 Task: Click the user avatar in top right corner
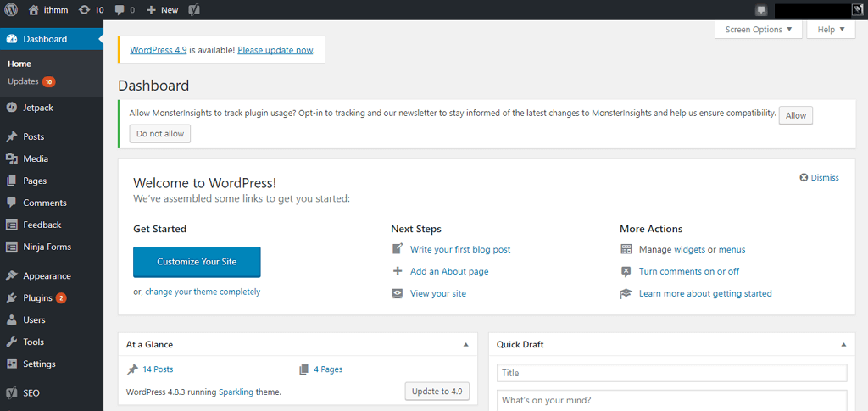pos(857,9)
